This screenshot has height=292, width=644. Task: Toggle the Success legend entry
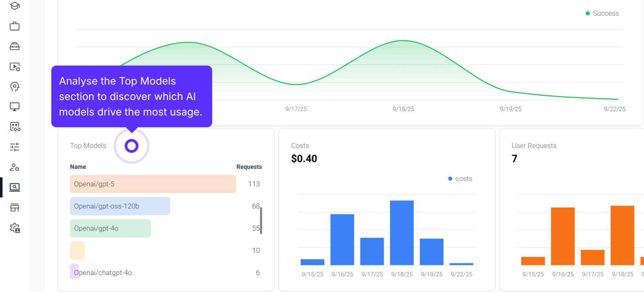(x=602, y=13)
